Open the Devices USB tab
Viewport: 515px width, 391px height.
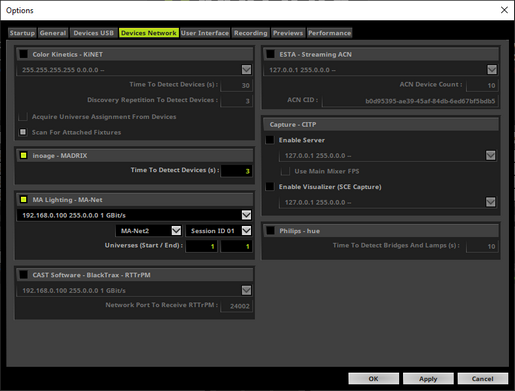coord(94,33)
